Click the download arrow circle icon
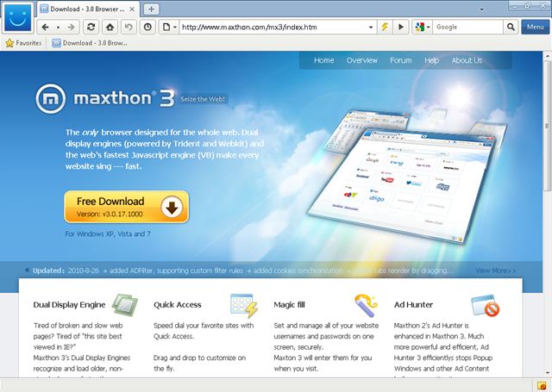This screenshot has height=392, width=552. coord(172,207)
